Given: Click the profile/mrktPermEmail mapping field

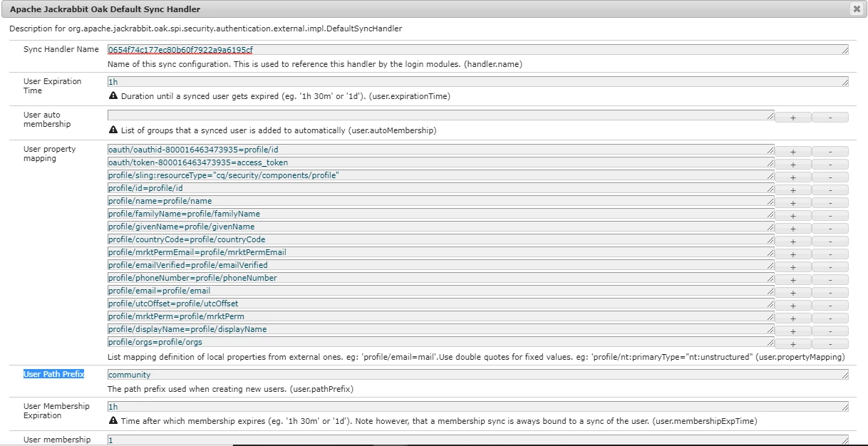Looking at the screenshot, I should [441, 252].
